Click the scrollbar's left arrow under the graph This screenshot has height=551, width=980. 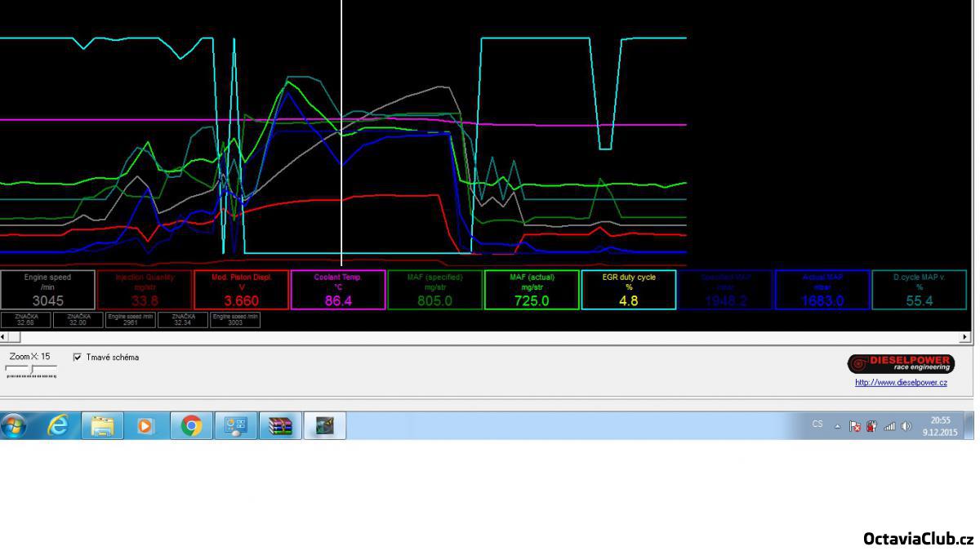click(x=4, y=336)
